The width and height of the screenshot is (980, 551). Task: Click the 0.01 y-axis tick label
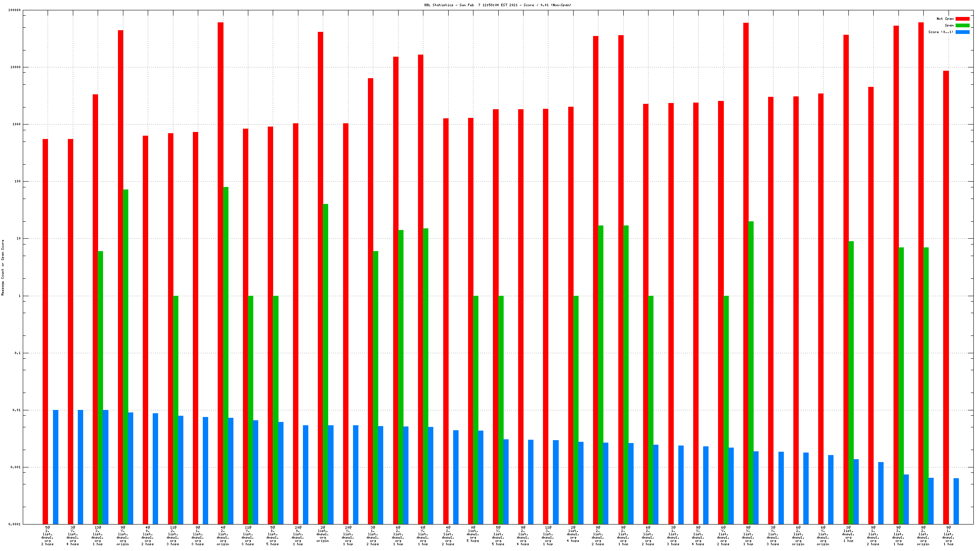pyautogui.click(x=16, y=410)
